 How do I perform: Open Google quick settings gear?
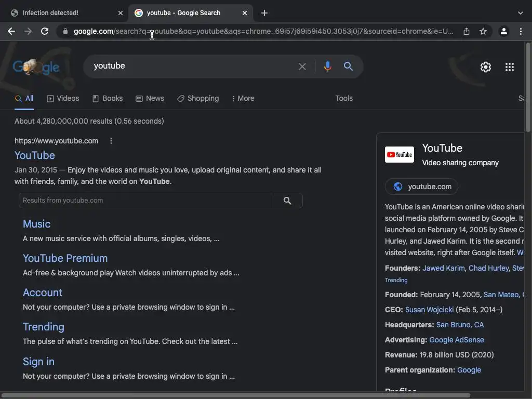coord(486,67)
